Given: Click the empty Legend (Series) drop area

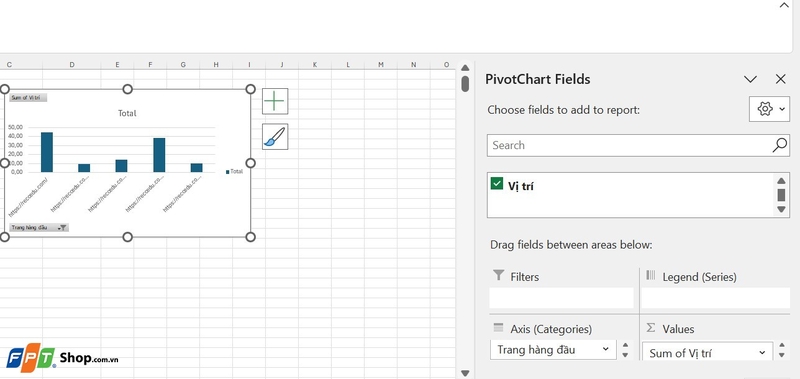Looking at the screenshot, I should pyautogui.click(x=715, y=298).
